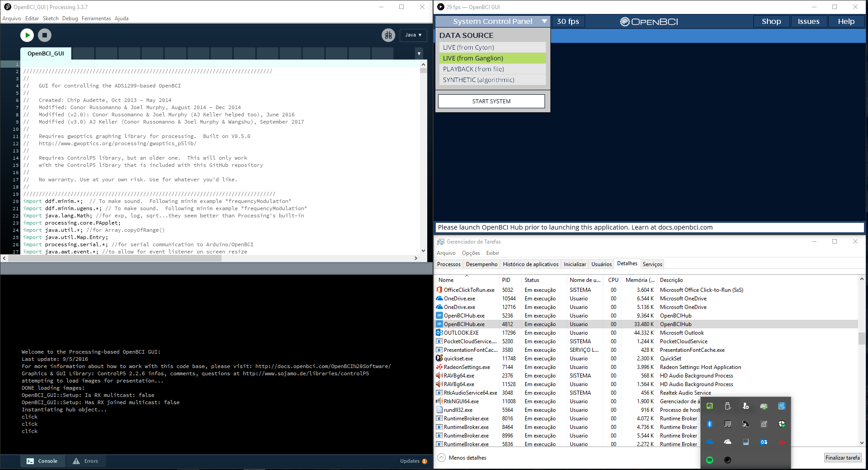Click the Windows Defender shield in tray
The width and height of the screenshot is (868, 470).
782,424
